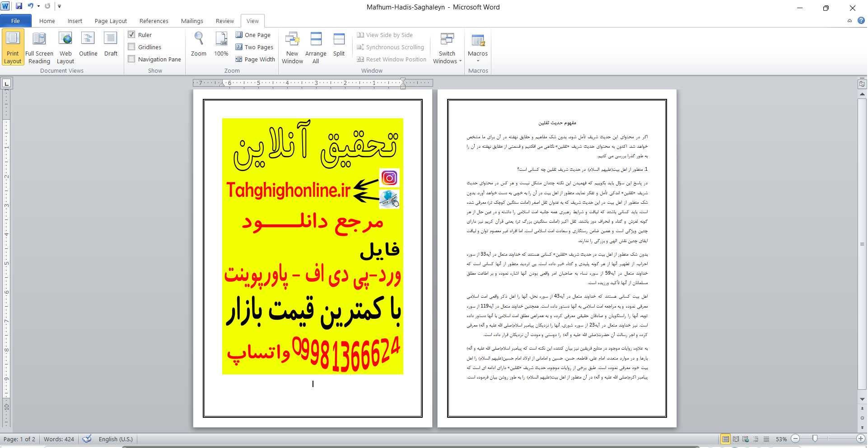Select Outline view

coord(88,44)
